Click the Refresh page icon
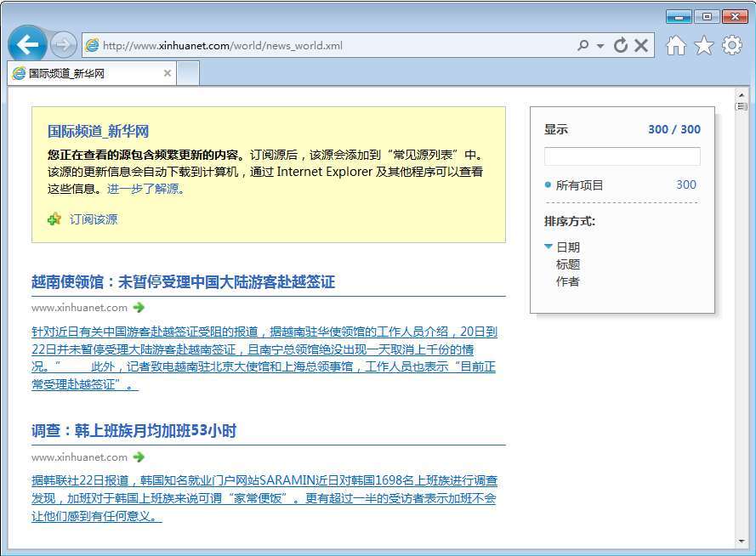756x556 pixels. point(621,45)
